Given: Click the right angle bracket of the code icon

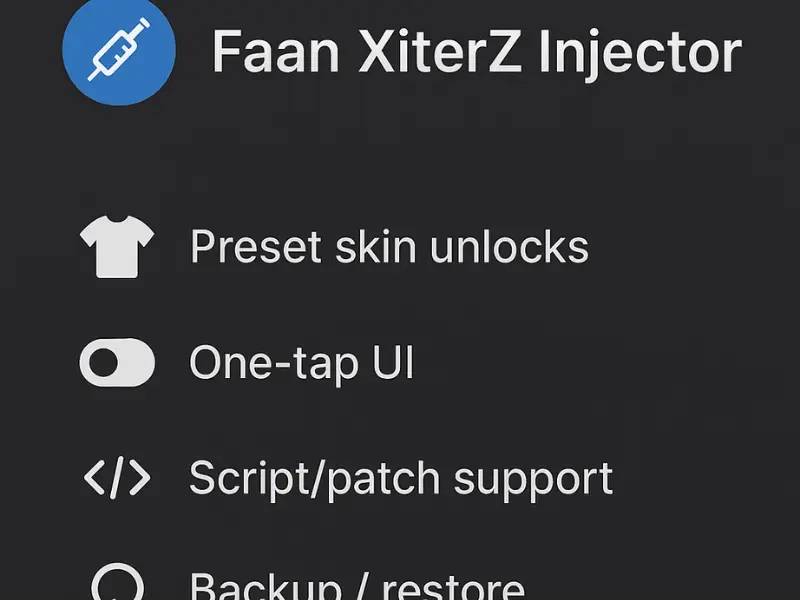Looking at the screenshot, I should (x=140, y=478).
